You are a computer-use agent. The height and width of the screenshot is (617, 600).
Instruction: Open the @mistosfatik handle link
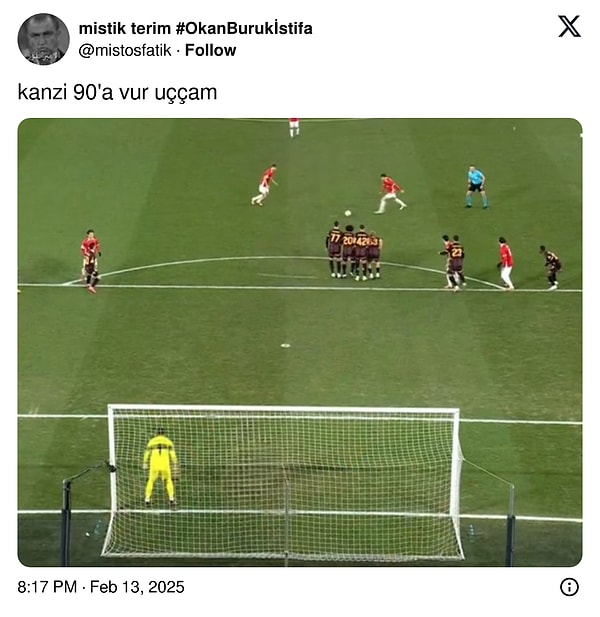point(125,50)
